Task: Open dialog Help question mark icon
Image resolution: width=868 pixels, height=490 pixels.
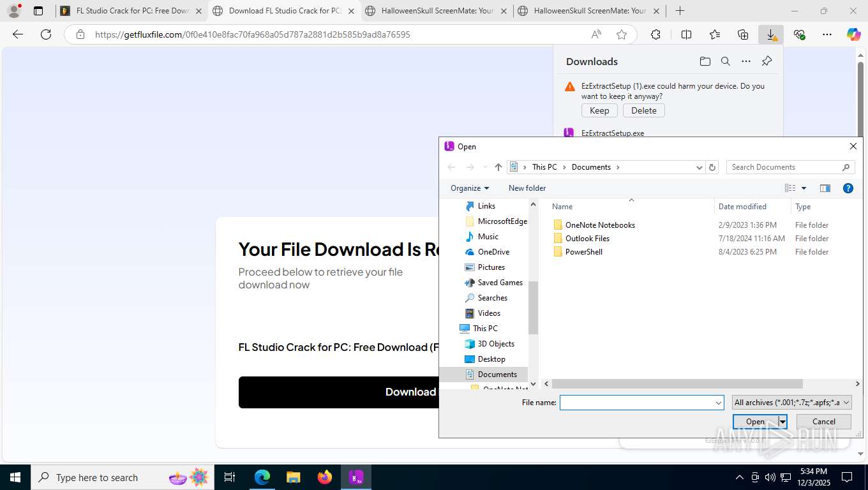Action: click(848, 188)
